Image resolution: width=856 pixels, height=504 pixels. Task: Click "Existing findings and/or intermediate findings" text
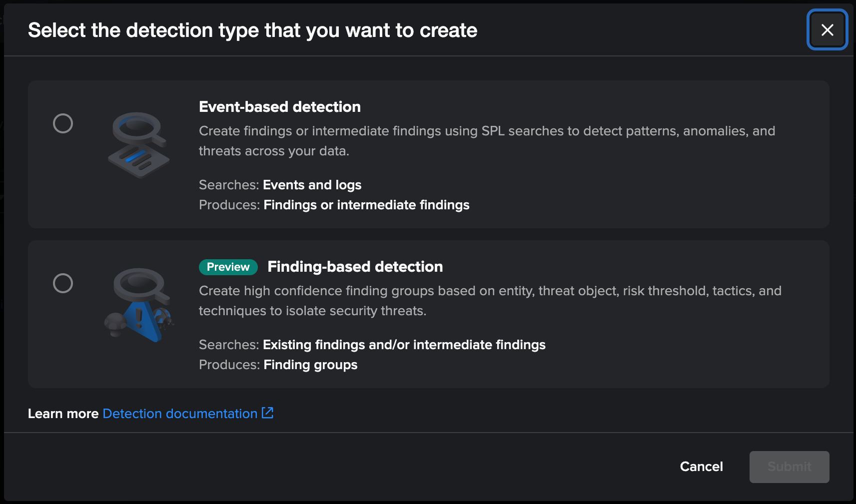(x=404, y=345)
